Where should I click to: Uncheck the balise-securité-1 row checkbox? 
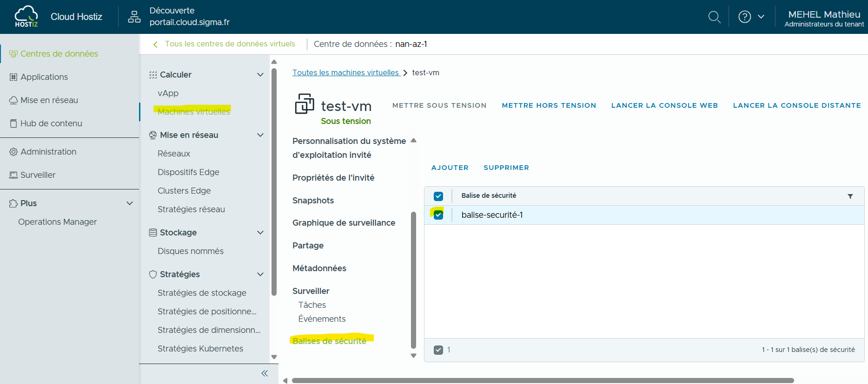(x=438, y=215)
